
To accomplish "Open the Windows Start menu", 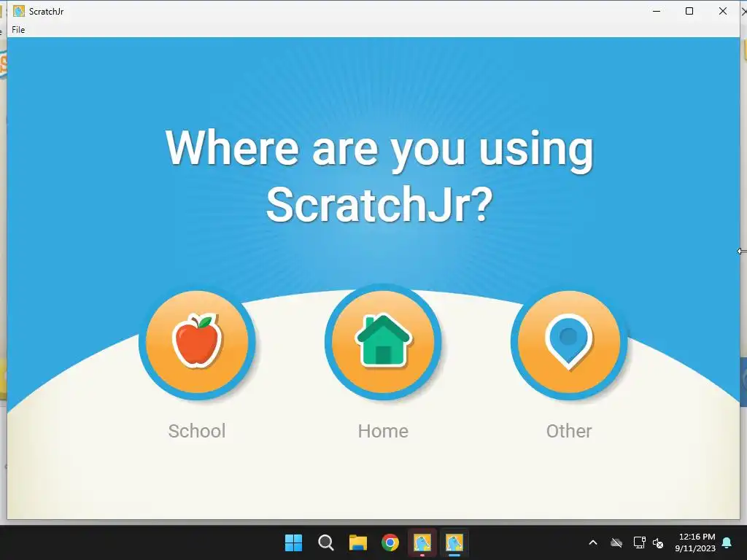I will coord(293,542).
